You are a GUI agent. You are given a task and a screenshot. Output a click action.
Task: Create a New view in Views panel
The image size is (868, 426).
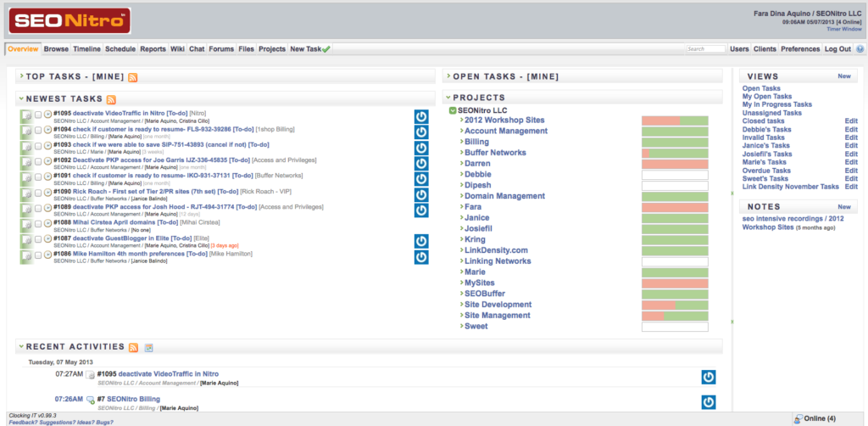click(844, 76)
